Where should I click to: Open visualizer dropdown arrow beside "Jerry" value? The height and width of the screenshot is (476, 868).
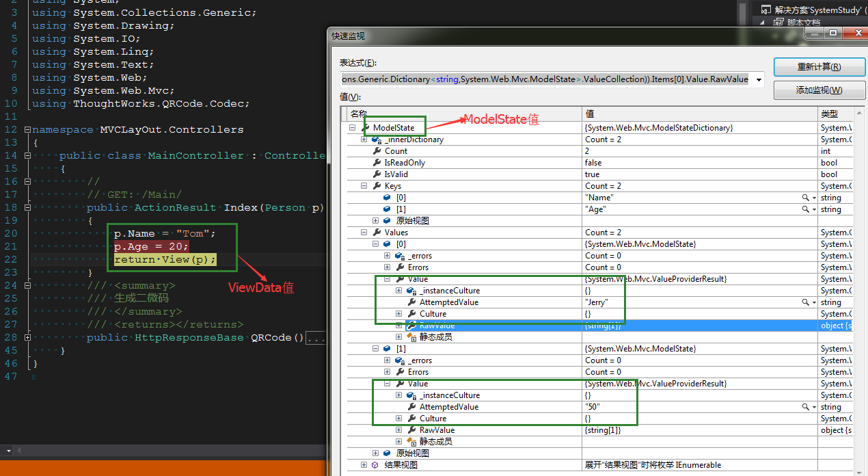click(x=813, y=302)
